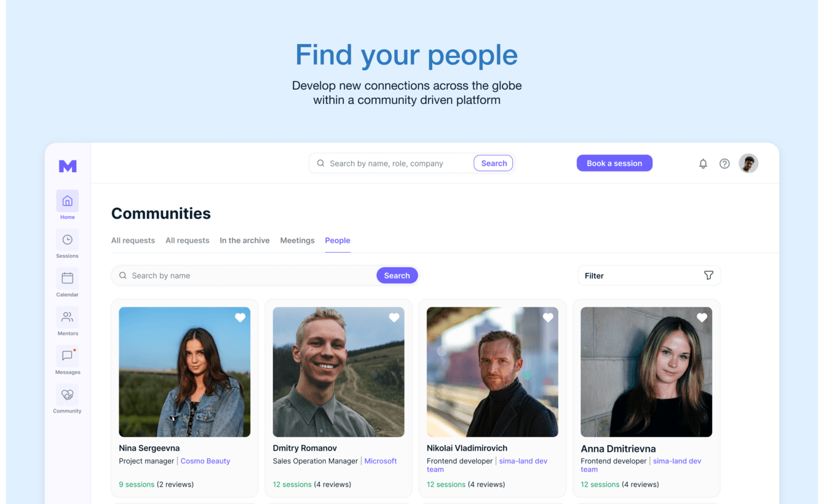
Task: Expand the Filter dropdown
Action: pyautogui.click(x=649, y=275)
